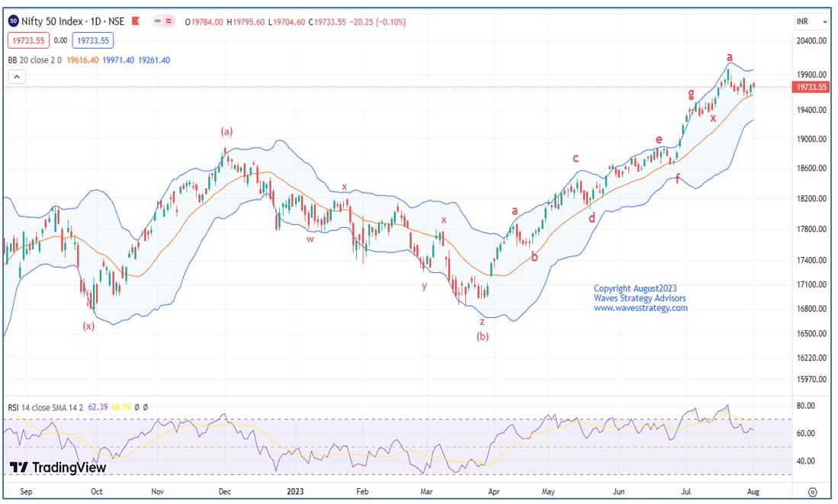Image resolution: width=838 pixels, height=504 pixels.
Task: Open chart settings gear icon at bottom right
Action: pos(812,492)
